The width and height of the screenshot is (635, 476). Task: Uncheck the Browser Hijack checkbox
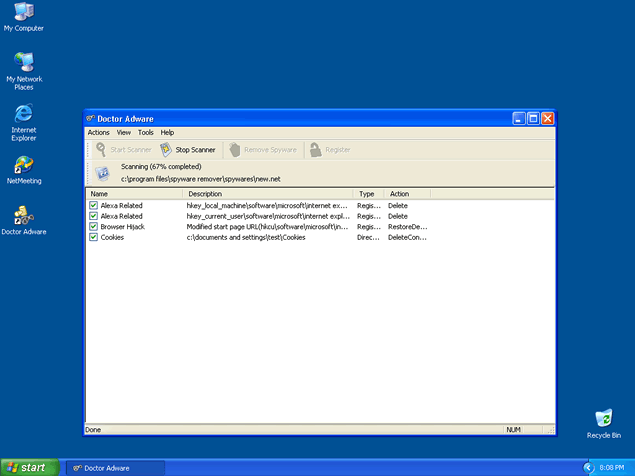93,227
